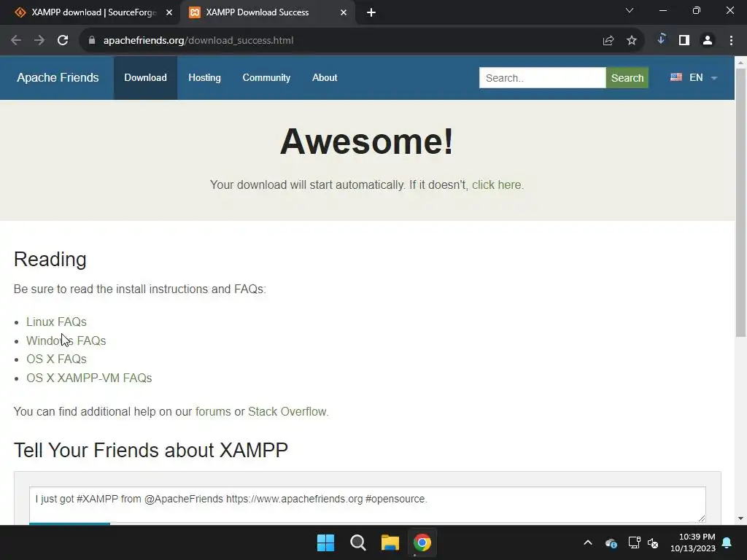The image size is (747, 560).
Task: Click the scrollbar down arrow
Action: pos(740,518)
